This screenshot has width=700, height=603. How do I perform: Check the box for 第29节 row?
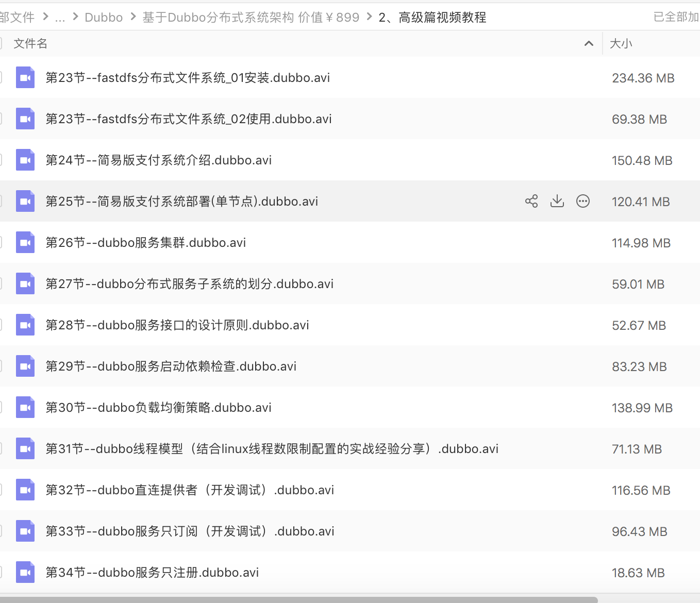click(x=1, y=366)
